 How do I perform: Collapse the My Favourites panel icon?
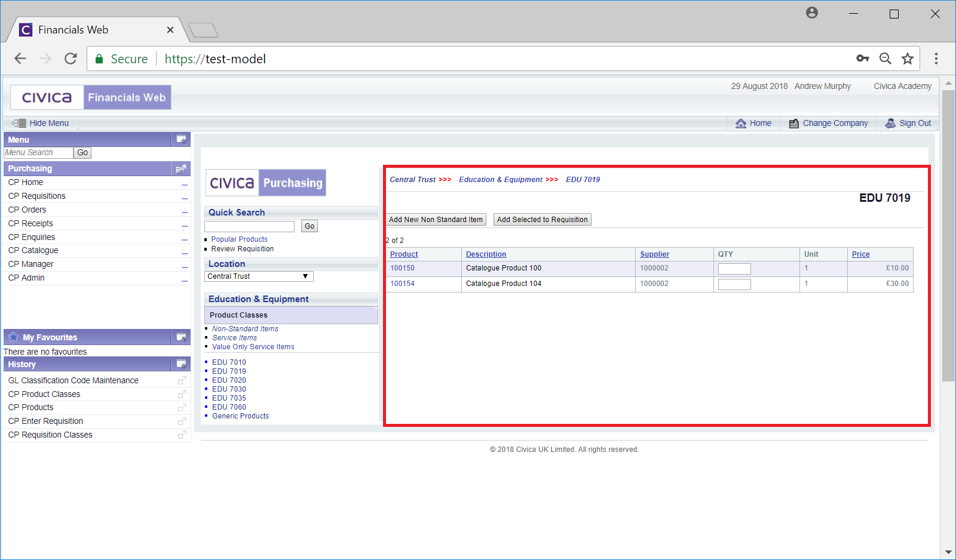[x=181, y=337]
